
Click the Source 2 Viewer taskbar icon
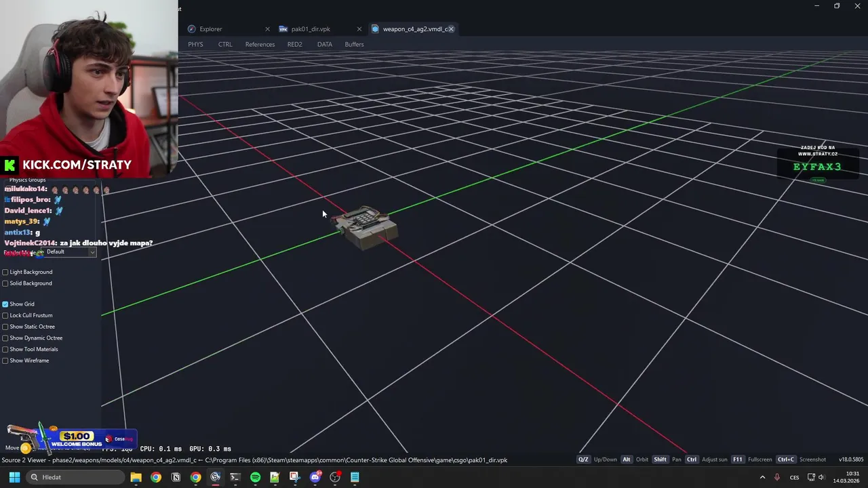[x=216, y=477]
